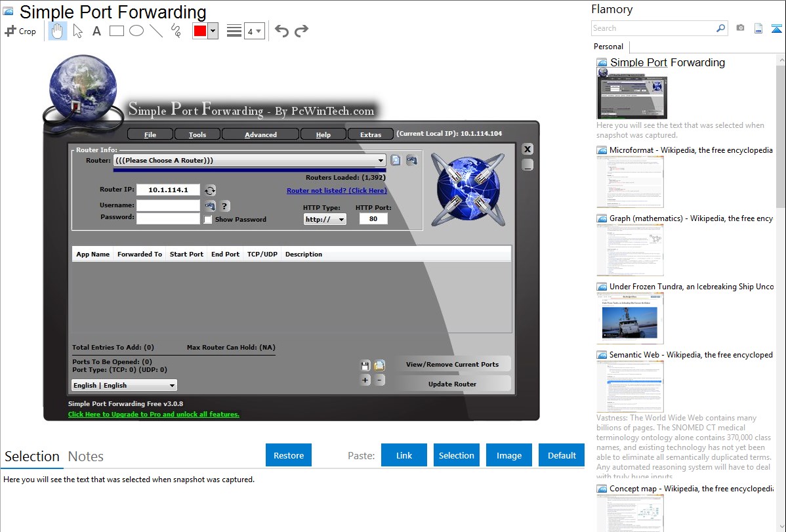Click the red color swatch
The height and width of the screenshot is (532, 786).
(x=200, y=31)
